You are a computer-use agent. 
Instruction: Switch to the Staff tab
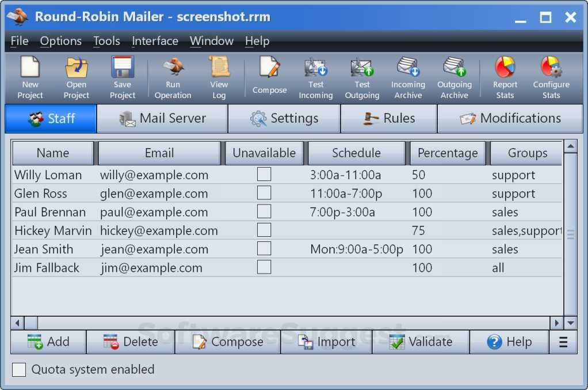[x=51, y=119]
